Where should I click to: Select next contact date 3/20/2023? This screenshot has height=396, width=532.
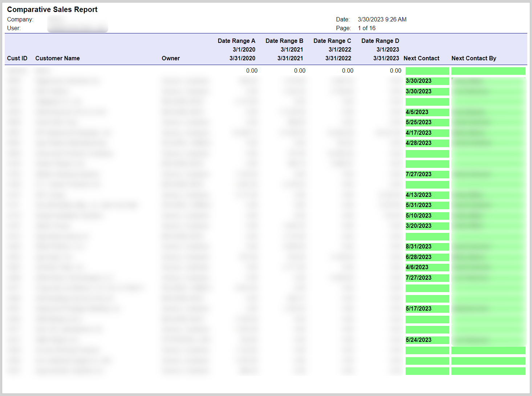(418, 226)
